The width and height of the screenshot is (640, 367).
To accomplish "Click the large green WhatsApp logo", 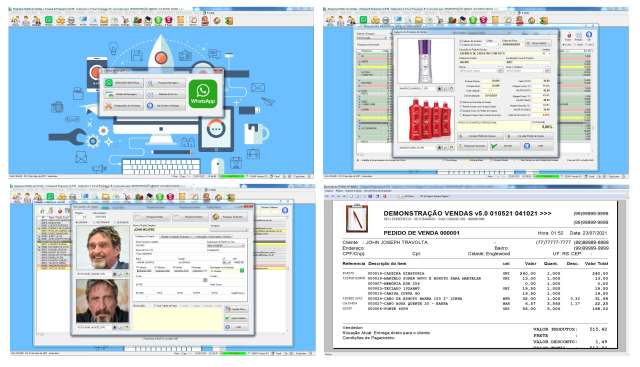I will tap(203, 94).
